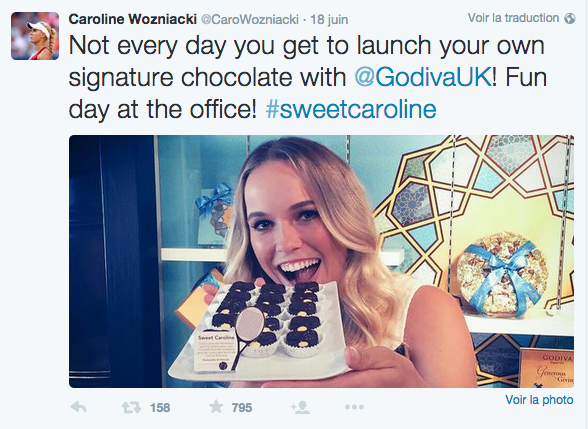Click the follow user plus-person icon
The height and width of the screenshot is (429, 588).
click(300, 407)
